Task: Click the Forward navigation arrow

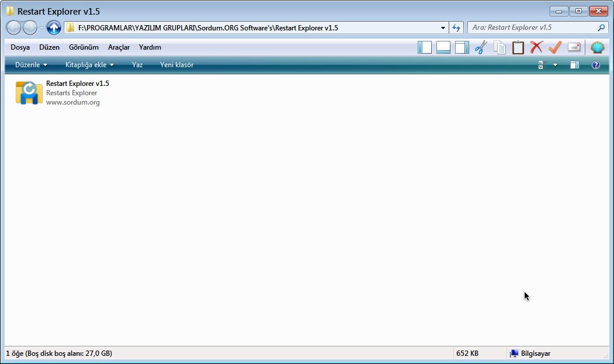Action: (30, 27)
